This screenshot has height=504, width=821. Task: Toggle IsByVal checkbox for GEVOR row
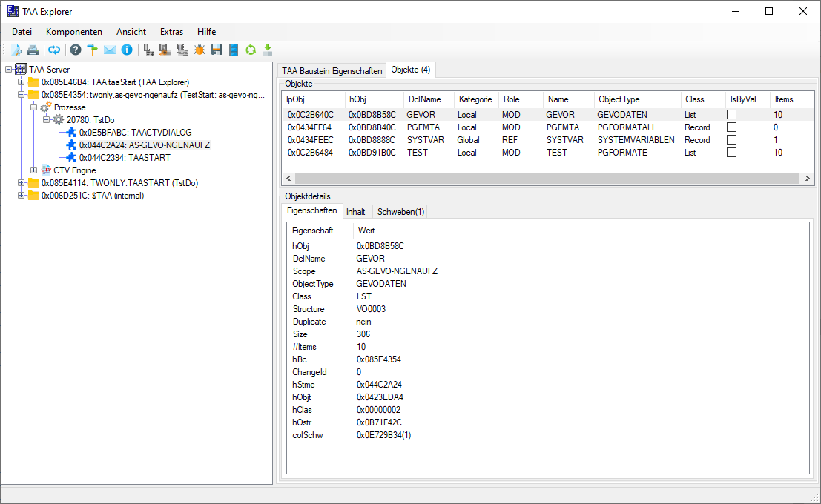pyautogui.click(x=731, y=115)
